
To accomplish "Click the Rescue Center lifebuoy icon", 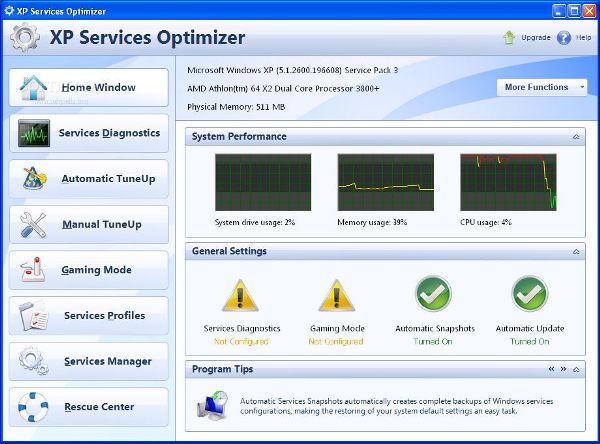I will point(33,407).
